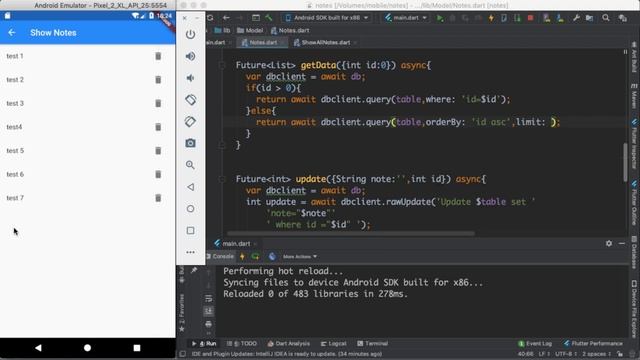Print console output icon
The image size is (640, 360).
pyautogui.click(x=209, y=324)
